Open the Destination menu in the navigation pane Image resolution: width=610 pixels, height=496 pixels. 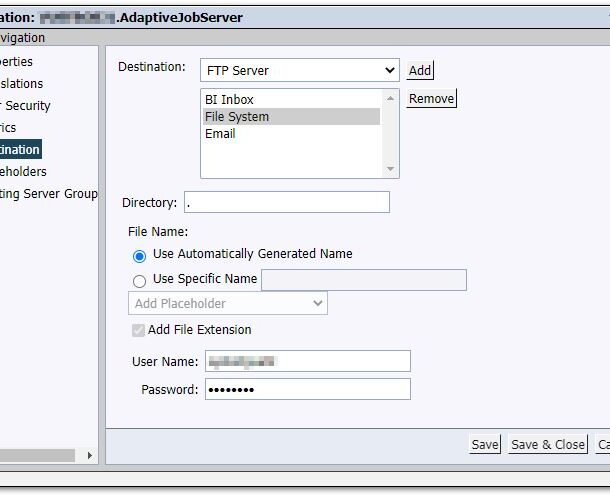pos(20,149)
